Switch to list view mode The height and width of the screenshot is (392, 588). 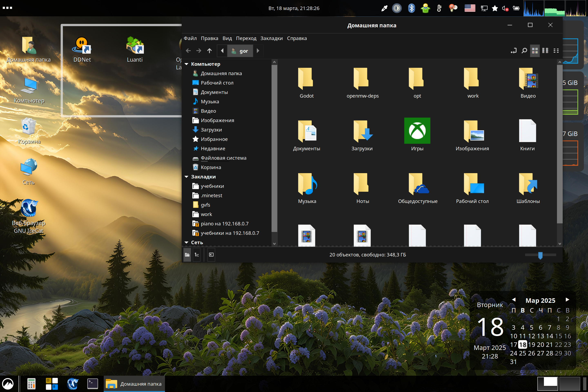tap(545, 51)
